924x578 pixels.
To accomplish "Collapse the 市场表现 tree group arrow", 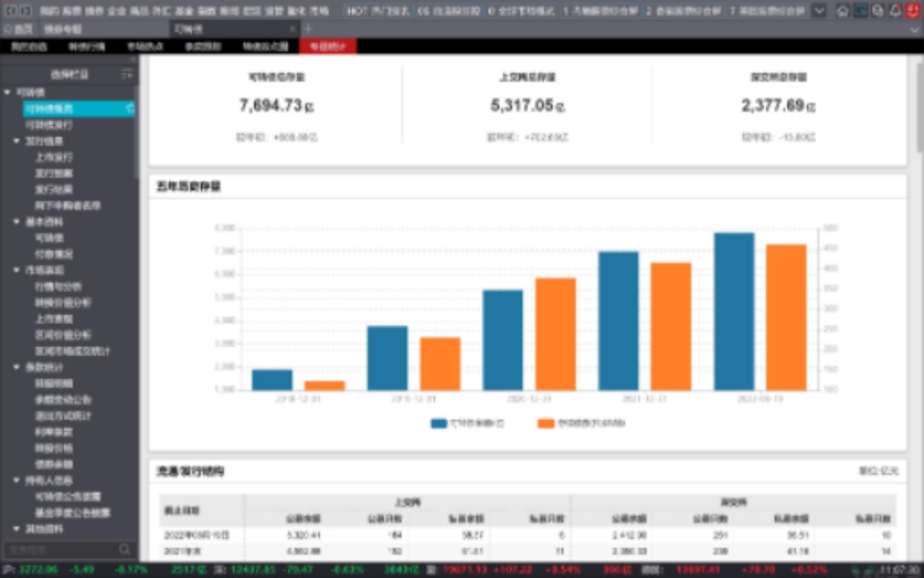I will pyautogui.click(x=17, y=270).
